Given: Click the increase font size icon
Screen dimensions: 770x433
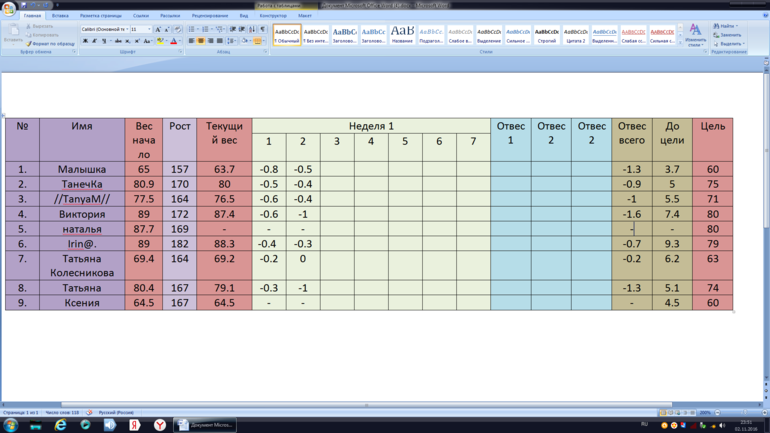Looking at the screenshot, I should point(157,30).
